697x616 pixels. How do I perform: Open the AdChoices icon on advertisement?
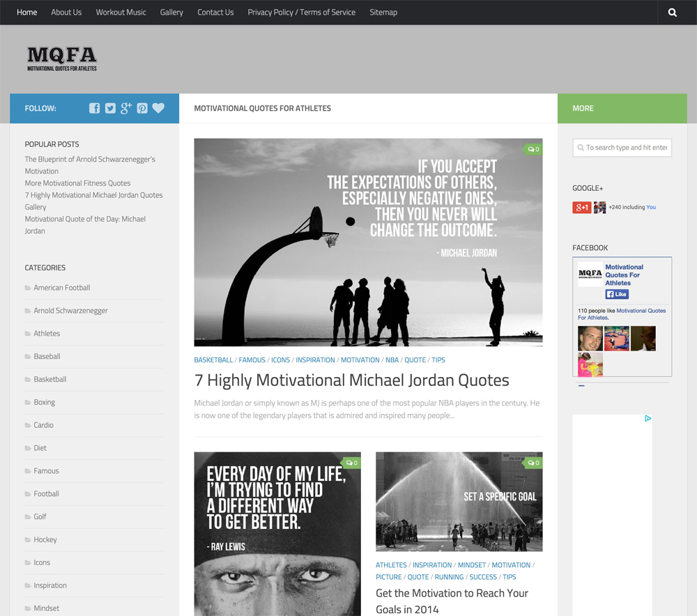(x=648, y=418)
